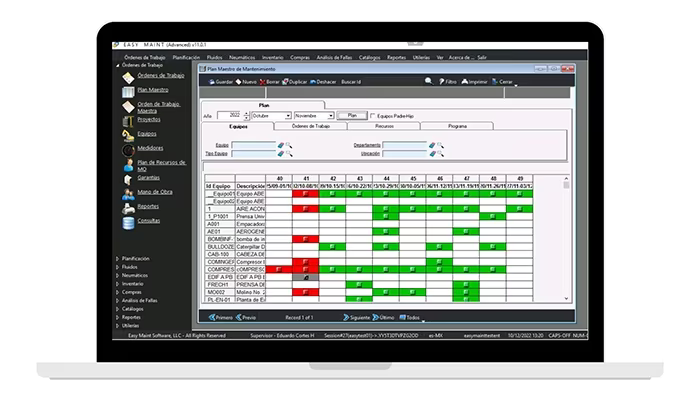
Task: Undo changes with Deshacer
Action: [x=323, y=82]
